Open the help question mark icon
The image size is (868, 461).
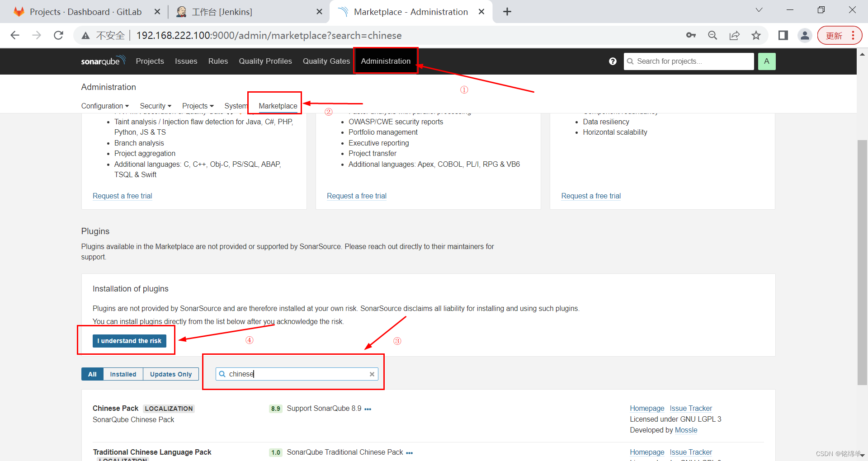point(613,61)
